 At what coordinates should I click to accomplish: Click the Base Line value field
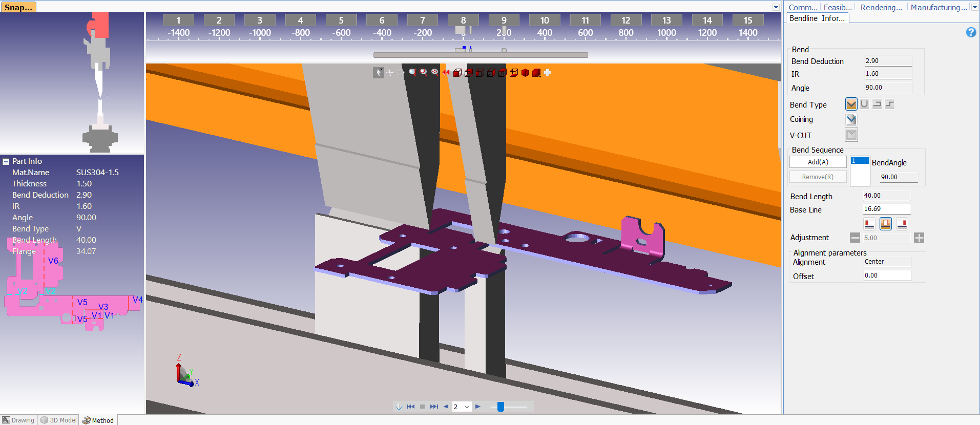[886, 209]
